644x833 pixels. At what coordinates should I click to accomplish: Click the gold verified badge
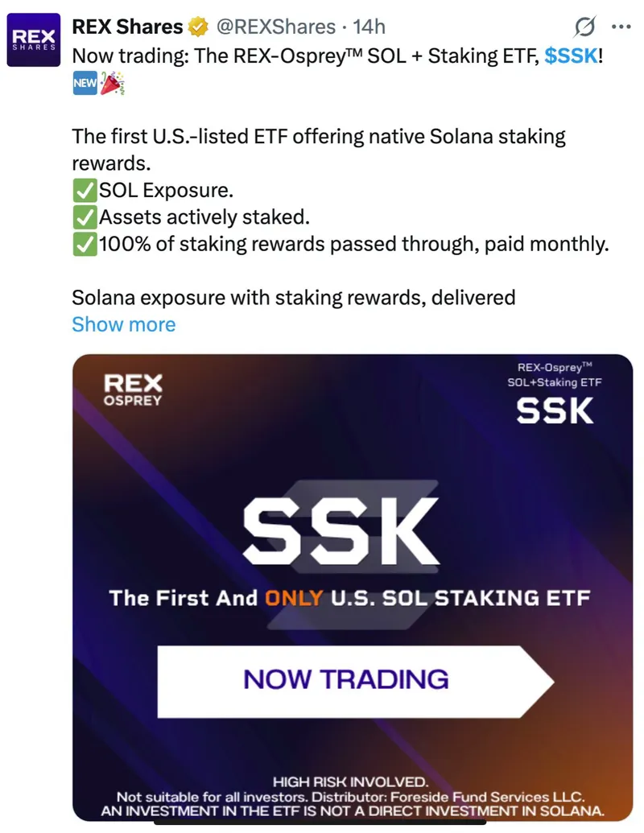196,27
